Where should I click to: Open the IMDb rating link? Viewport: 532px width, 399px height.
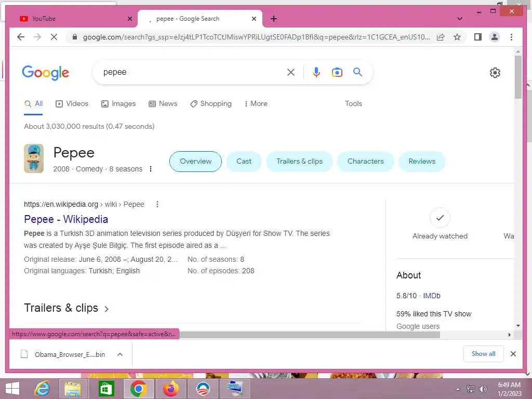pos(432,296)
